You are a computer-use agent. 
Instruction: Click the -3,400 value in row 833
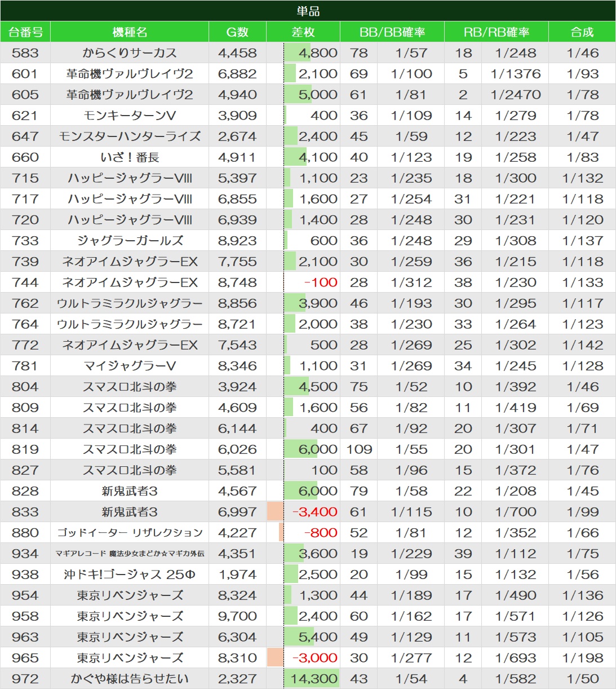314,512
